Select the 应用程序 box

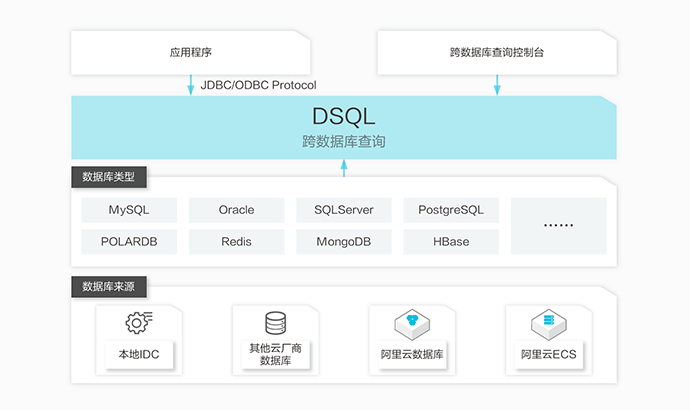(191, 52)
